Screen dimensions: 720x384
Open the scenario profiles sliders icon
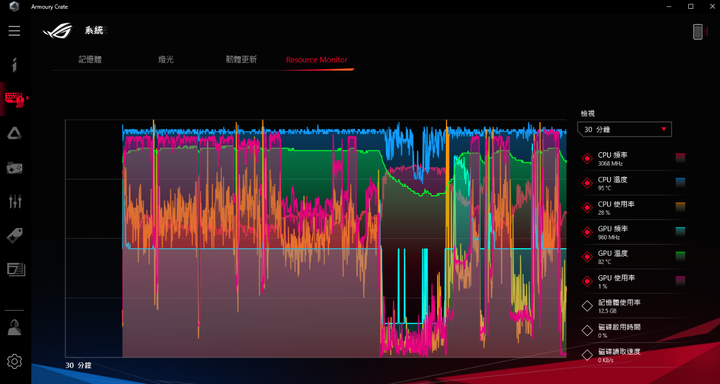(15, 201)
